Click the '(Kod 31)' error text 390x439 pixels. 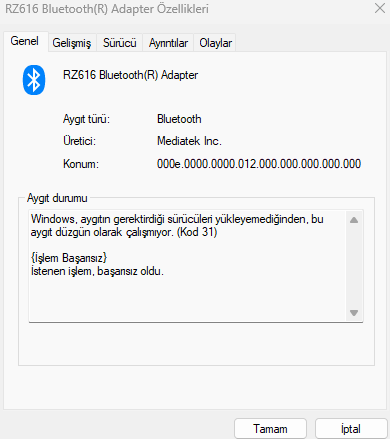(x=197, y=232)
